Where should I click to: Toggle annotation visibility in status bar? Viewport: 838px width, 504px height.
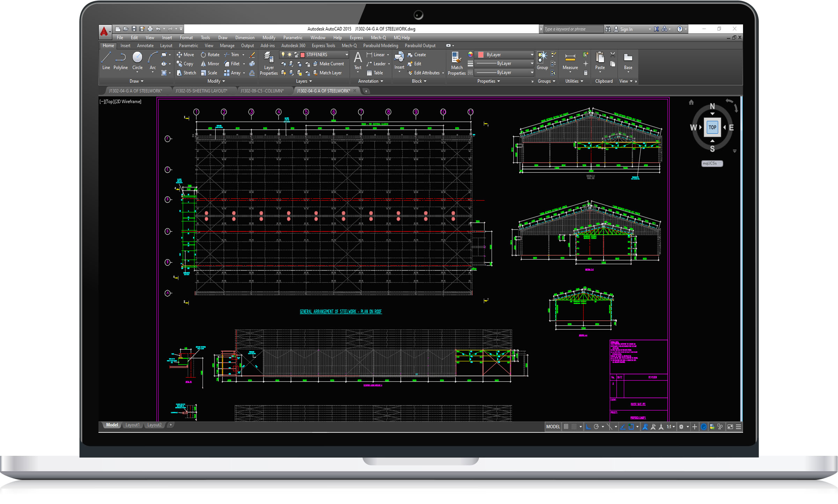tap(645, 427)
